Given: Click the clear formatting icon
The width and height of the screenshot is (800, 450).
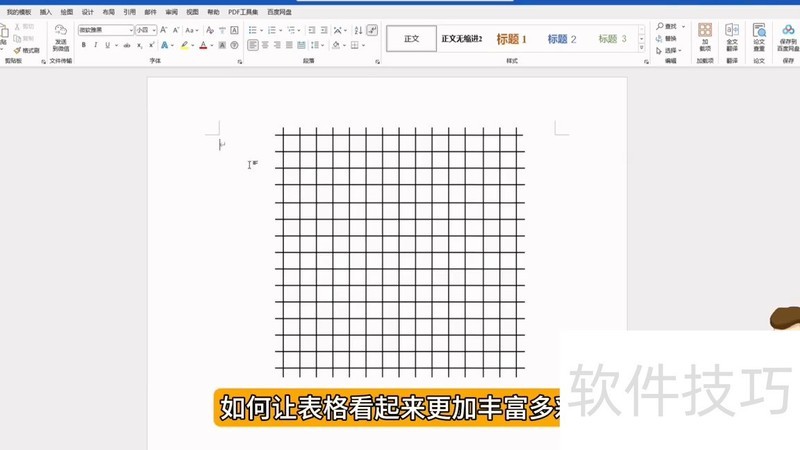Looking at the screenshot, I should pyautogui.click(x=210, y=30).
